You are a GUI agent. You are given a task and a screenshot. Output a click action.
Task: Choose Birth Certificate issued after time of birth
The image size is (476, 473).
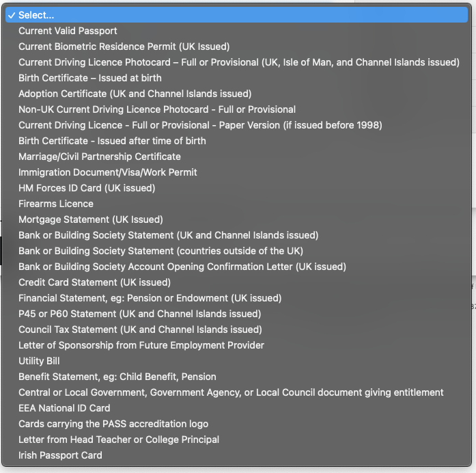click(112, 141)
